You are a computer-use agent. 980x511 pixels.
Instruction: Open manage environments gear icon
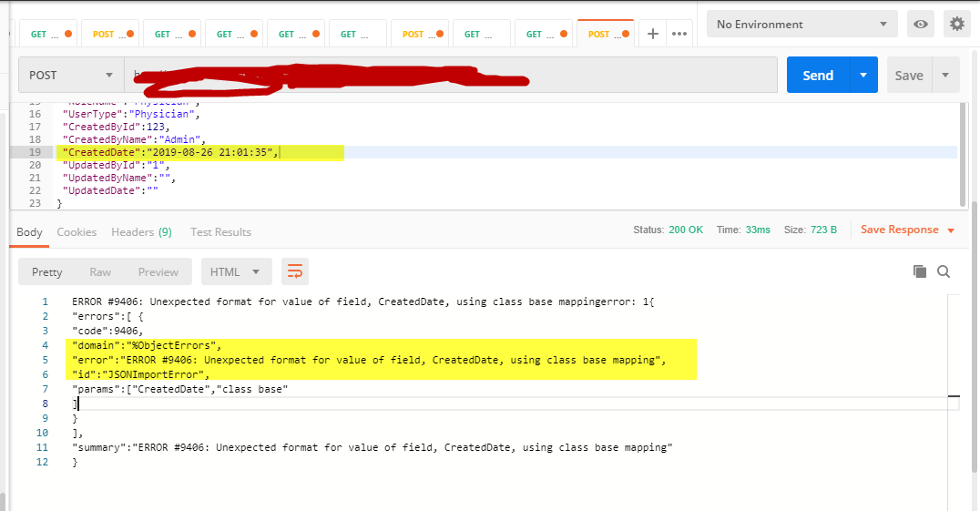coord(957,25)
